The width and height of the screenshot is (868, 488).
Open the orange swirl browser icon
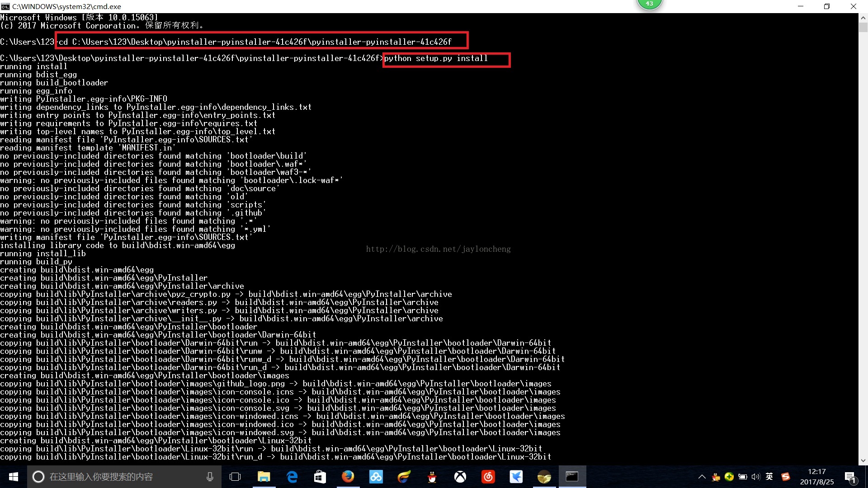(x=404, y=477)
